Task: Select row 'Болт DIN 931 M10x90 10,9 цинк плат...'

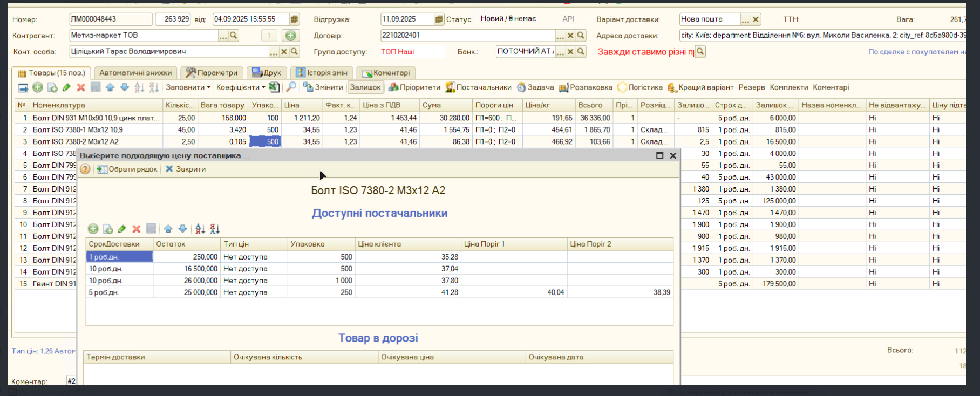Action: 96,118
